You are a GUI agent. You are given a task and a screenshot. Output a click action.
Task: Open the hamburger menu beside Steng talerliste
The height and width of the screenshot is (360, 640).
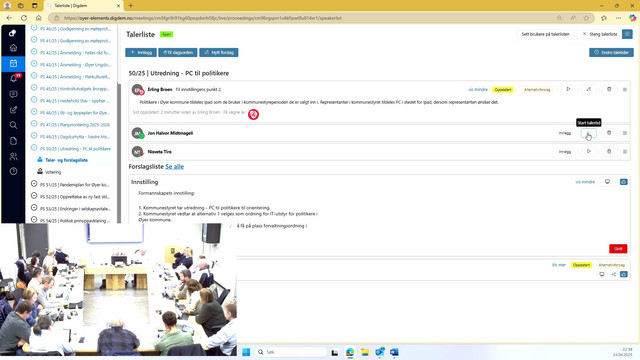(x=627, y=34)
